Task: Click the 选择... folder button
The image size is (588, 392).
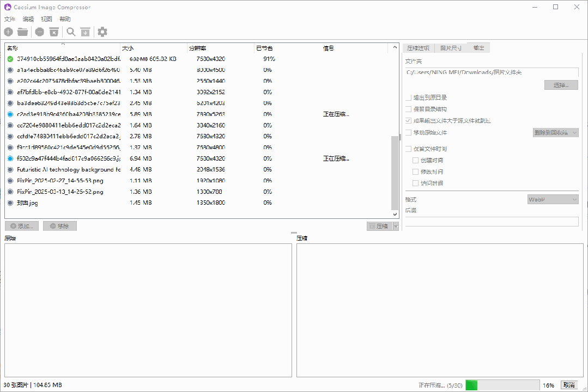Action: point(561,85)
